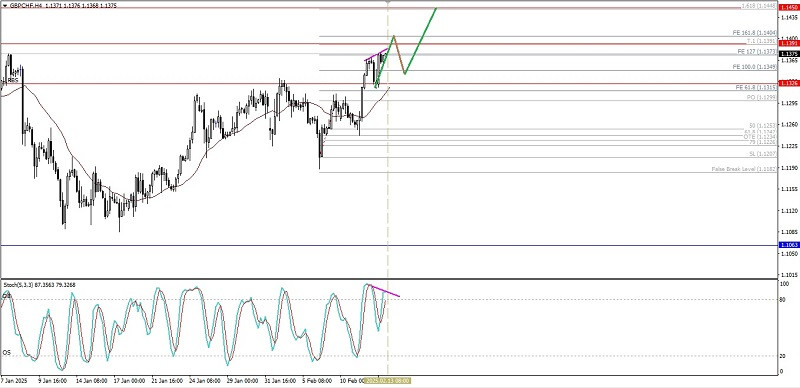The image size is (800, 388).
Task: Click the 'FE 61.8 (1.1315)' level label
Action: pos(756,87)
